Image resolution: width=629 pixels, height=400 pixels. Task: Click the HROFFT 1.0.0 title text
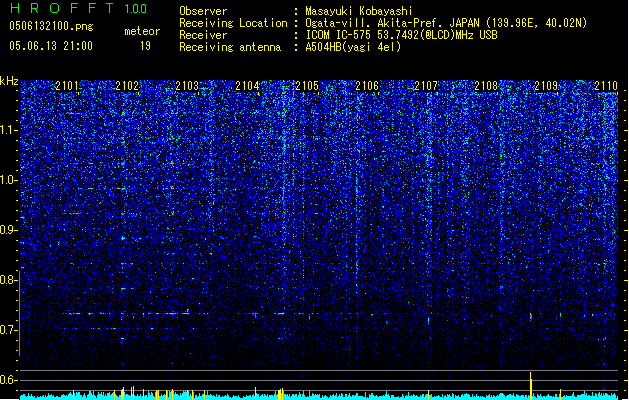point(79,8)
